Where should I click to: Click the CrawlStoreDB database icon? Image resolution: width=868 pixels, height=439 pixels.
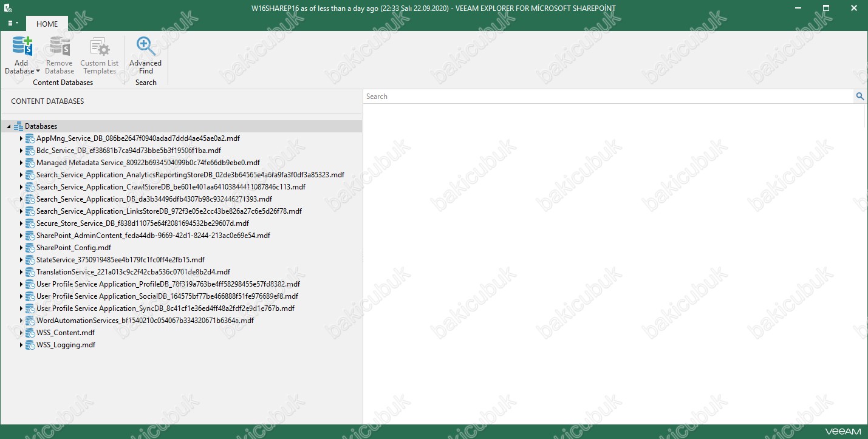click(30, 187)
